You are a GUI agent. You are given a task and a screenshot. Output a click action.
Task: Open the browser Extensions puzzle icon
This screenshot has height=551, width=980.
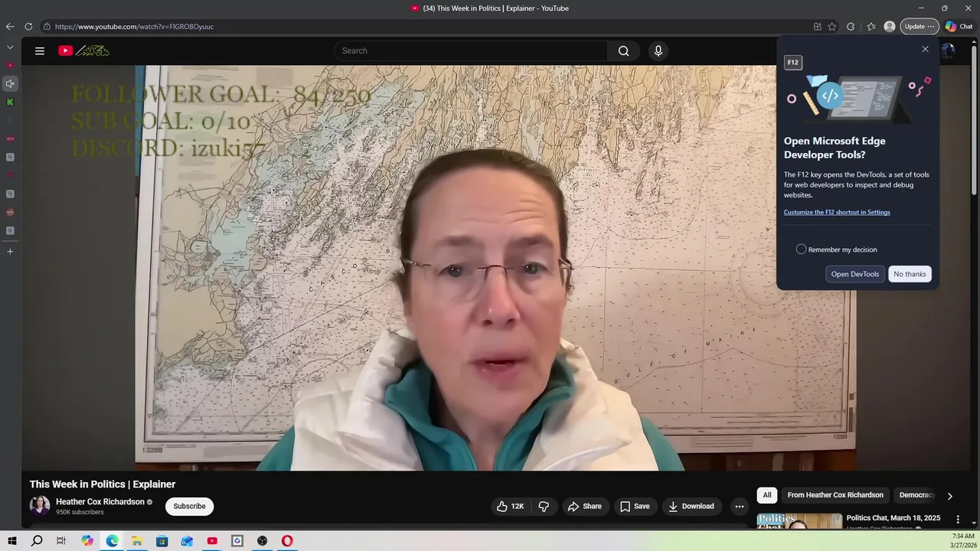pyautogui.click(x=851, y=27)
